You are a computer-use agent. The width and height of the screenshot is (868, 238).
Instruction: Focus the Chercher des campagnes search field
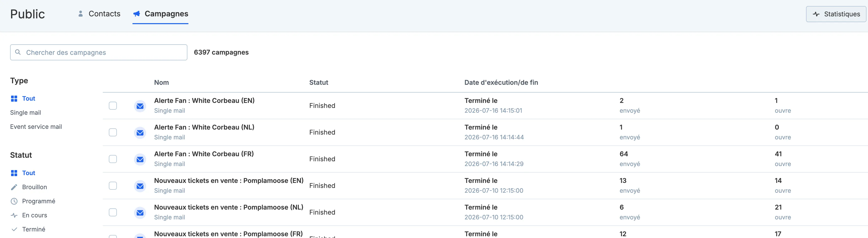[x=99, y=52]
